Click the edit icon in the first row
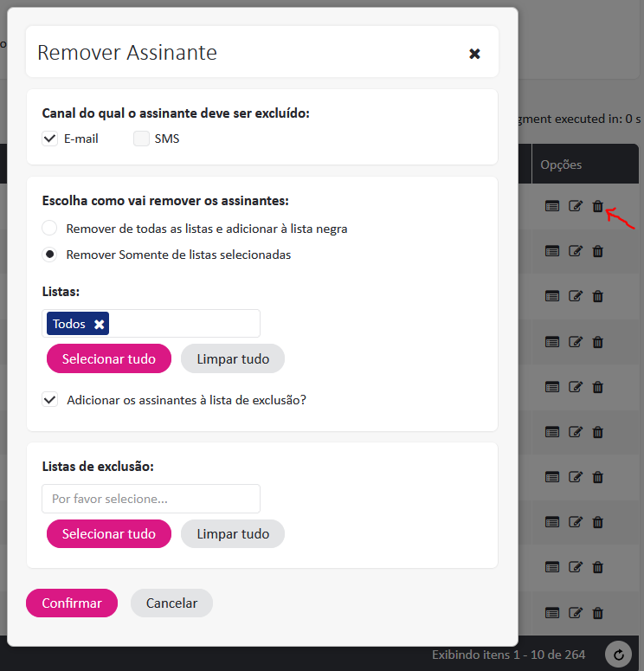Screen dimensions: 644x671 pyautogui.click(x=575, y=206)
